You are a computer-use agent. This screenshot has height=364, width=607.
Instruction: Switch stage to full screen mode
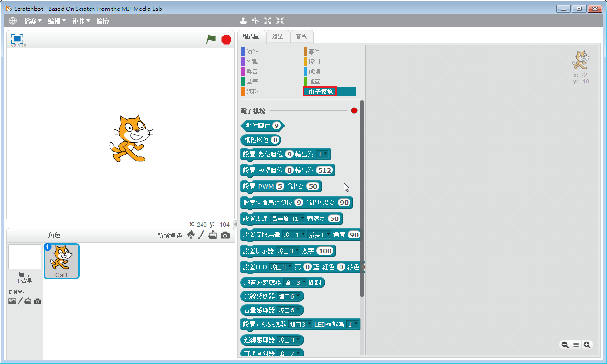[x=17, y=39]
